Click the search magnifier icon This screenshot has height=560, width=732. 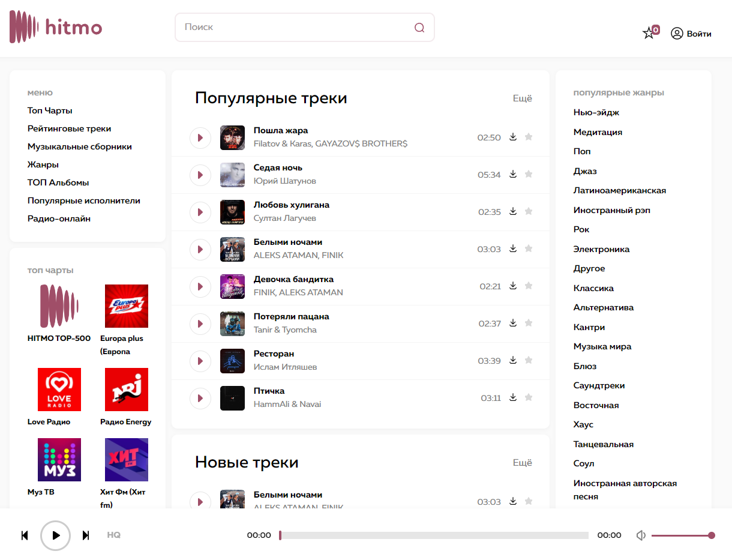pos(419,28)
